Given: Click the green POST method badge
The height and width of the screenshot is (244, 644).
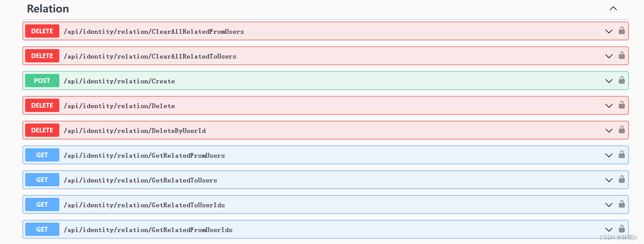Looking at the screenshot, I should 42,81.
